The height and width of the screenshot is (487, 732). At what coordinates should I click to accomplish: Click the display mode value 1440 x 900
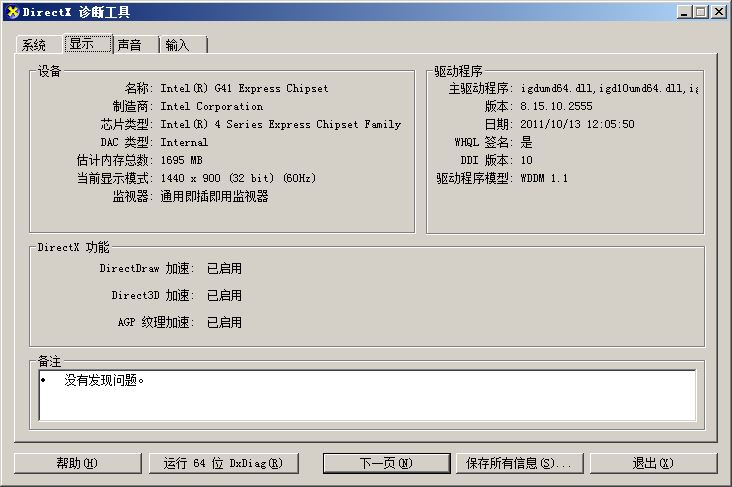point(238,178)
